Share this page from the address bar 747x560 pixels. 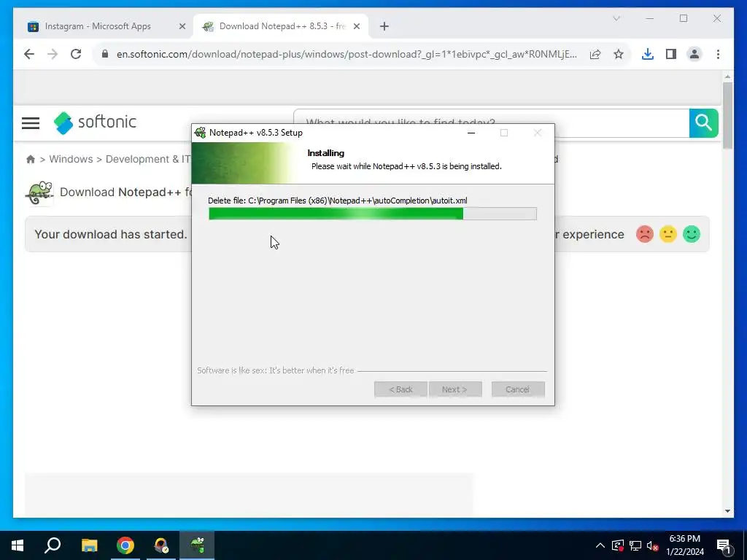click(595, 54)
